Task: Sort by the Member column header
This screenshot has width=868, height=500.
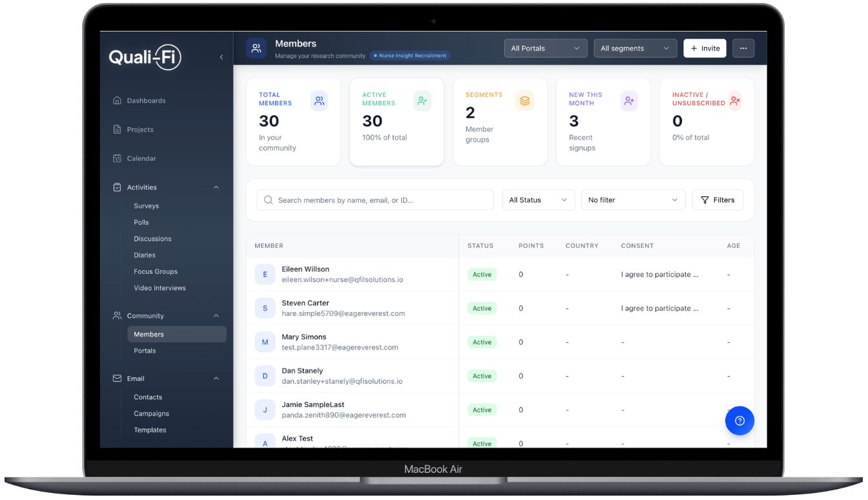Action: (269, 246)
